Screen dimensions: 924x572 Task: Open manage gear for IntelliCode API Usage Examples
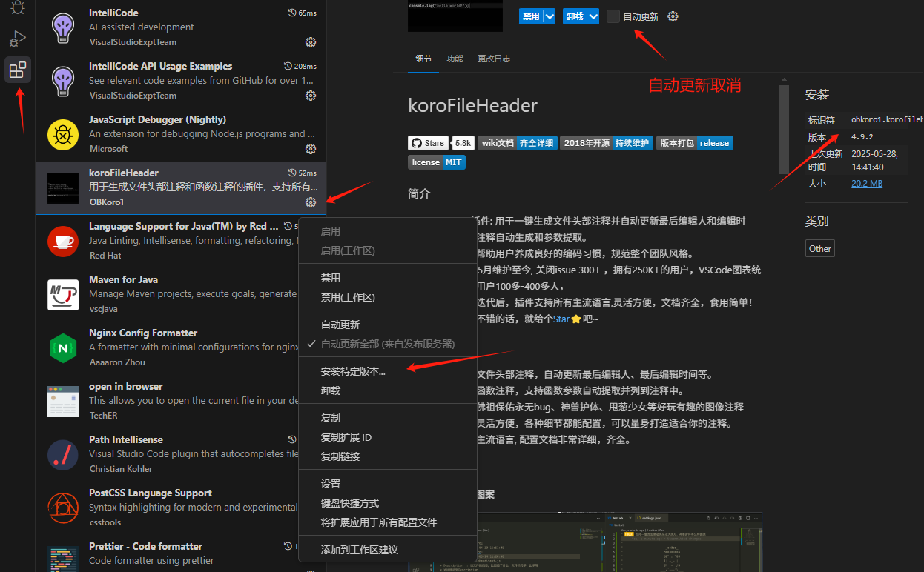tap(311, 96)
